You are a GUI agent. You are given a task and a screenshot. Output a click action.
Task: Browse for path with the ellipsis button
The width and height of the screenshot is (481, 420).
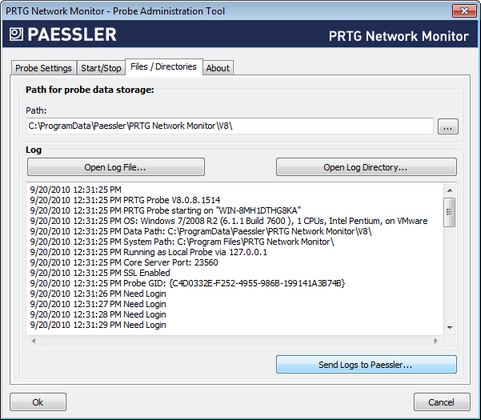tap(448, 126)
